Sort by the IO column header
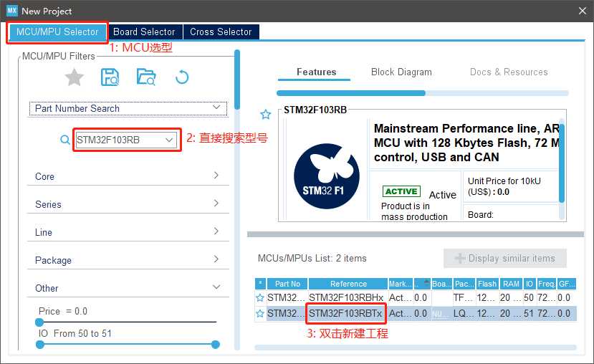 click(x=530, y=284)
